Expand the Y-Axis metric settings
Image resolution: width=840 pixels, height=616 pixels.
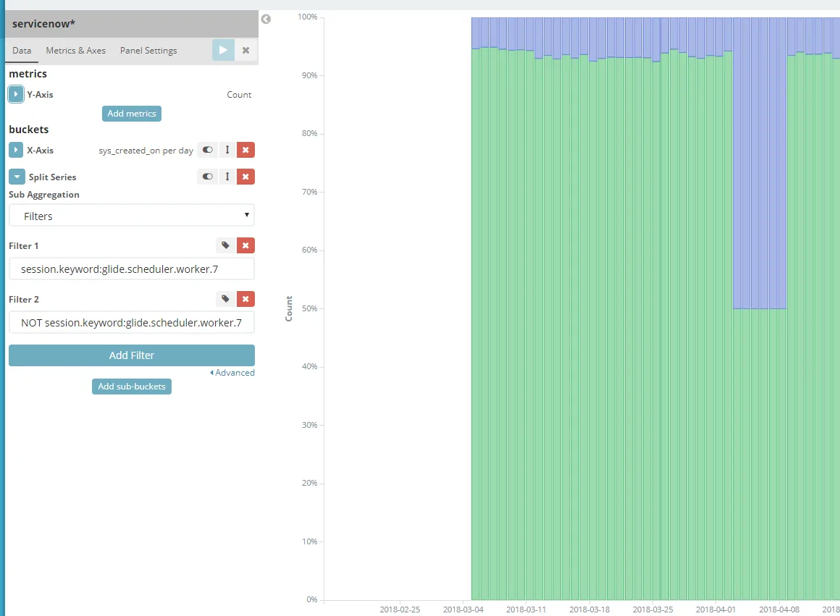15,94
